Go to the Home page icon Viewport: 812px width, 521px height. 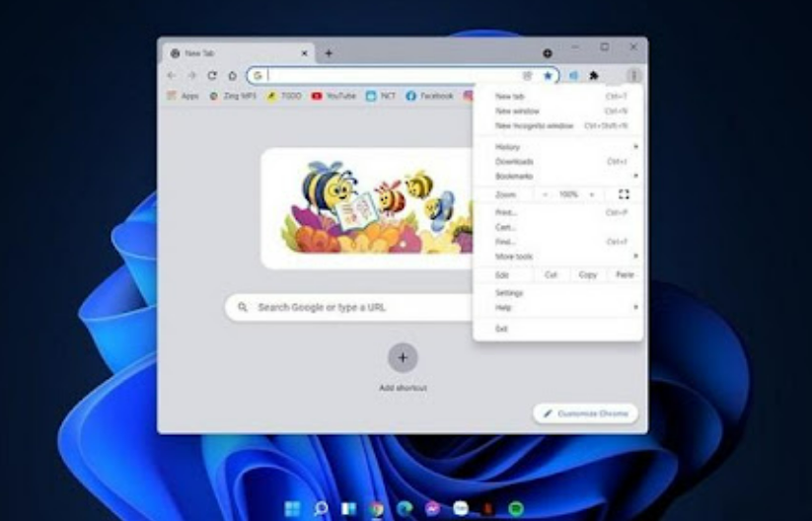pos(233,76)
